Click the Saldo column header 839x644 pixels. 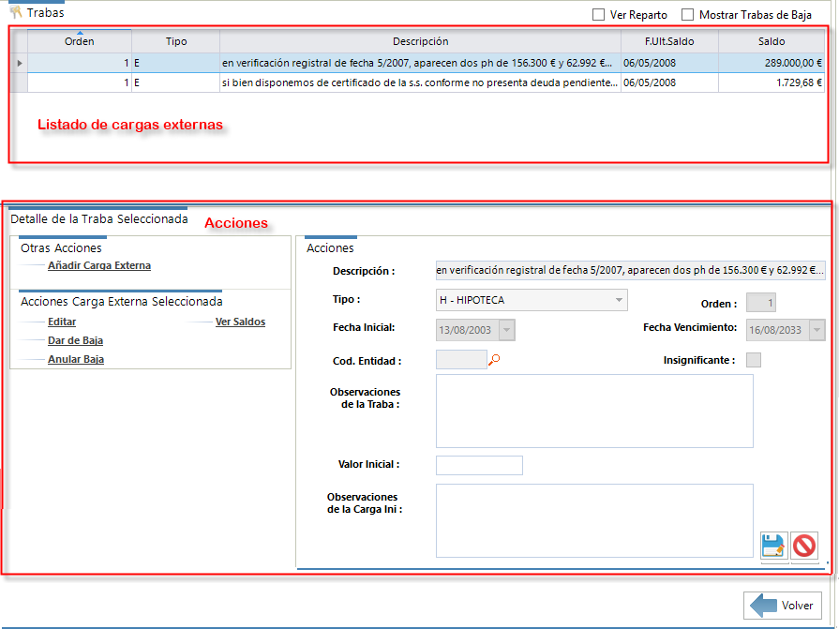click(772, 41)
